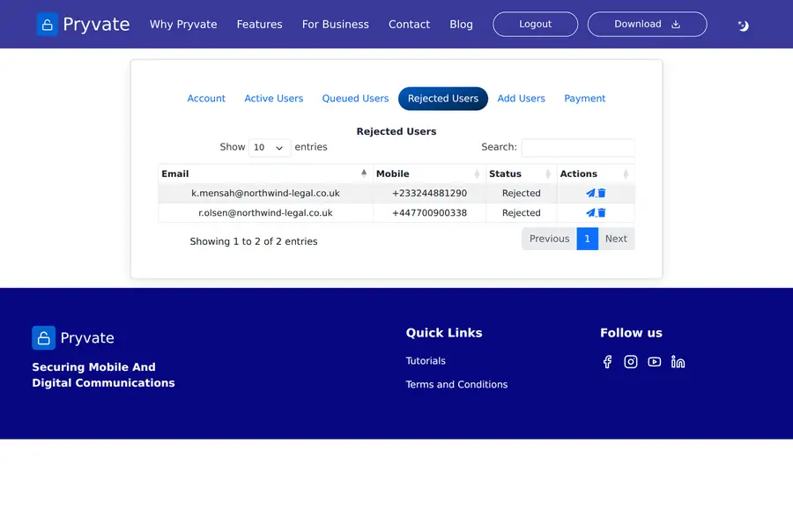The width and height of the screenshot is (793, 532).
Task: Visit the Blog nav link
Action: coord(461,25)
